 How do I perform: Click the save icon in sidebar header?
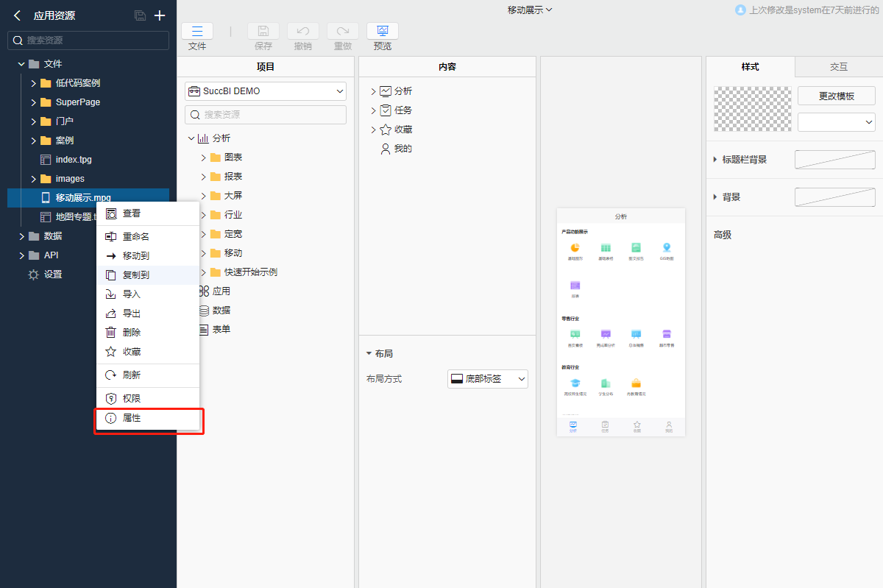tap(140, 15)
